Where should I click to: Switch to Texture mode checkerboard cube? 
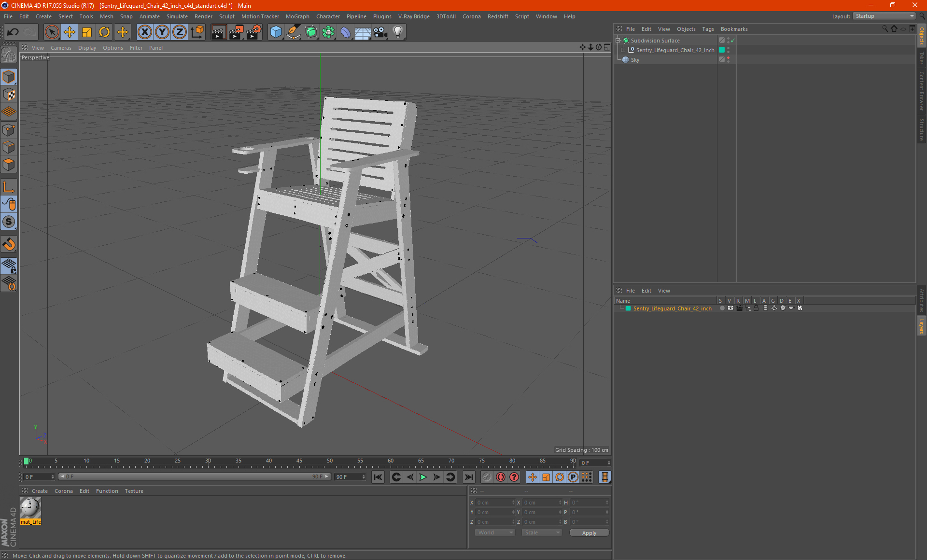(x=9, y=95)
